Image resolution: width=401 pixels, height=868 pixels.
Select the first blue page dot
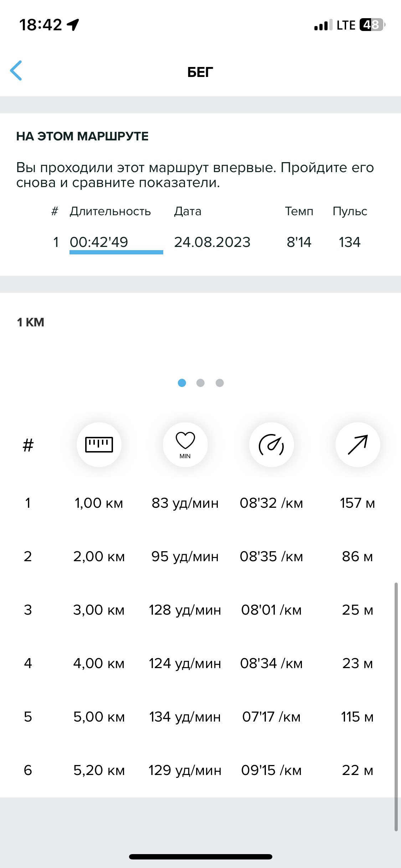point(182,383)
